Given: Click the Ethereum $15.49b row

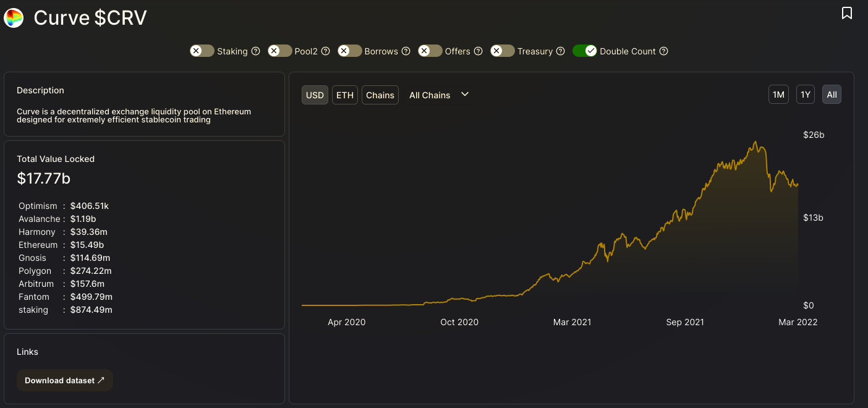Looking at the screenshot, I should (x=60, y=245).
